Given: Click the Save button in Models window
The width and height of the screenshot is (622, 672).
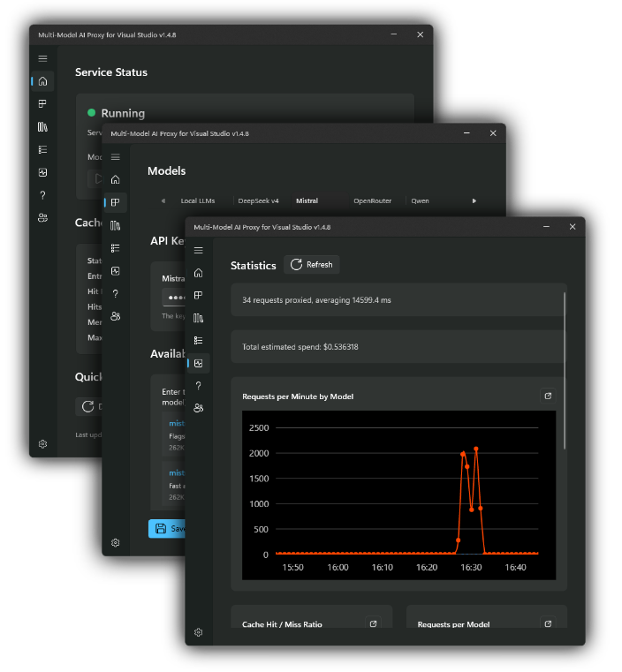Looking at the screenshot, I should [x=167, y=528].
